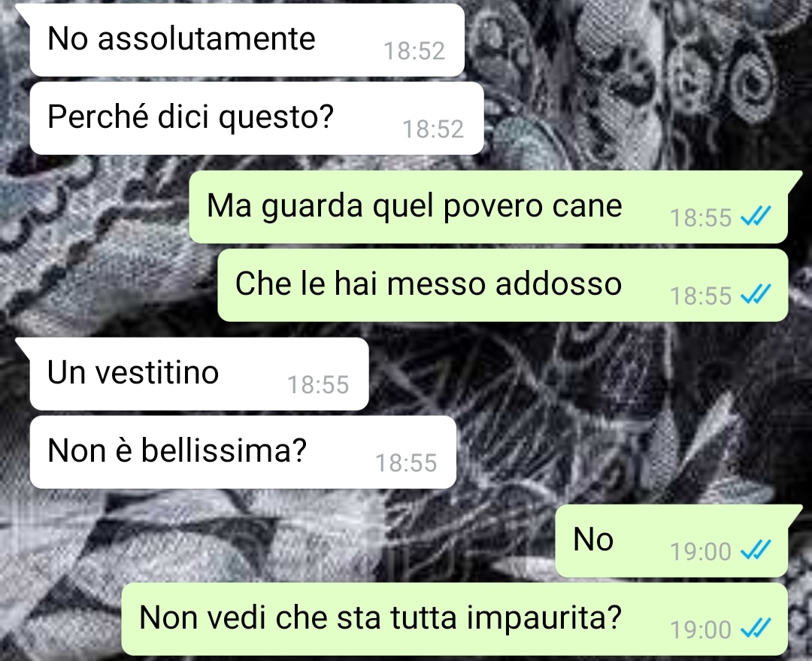Tap the "Un vestitino" received message
The height and width of the screenshot is (661, 812).
[199, 374]
